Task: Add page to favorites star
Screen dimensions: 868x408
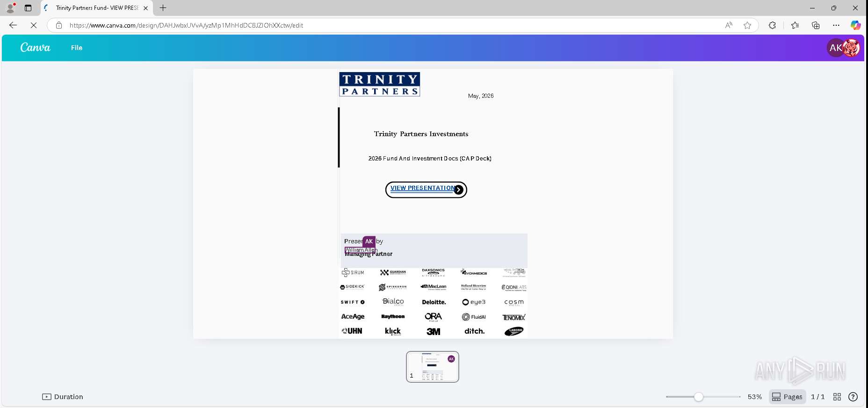Action: (747, 25)
